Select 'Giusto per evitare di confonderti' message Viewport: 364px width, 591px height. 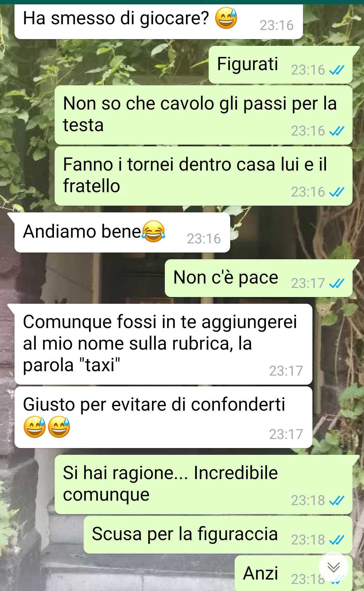[163, 417]
